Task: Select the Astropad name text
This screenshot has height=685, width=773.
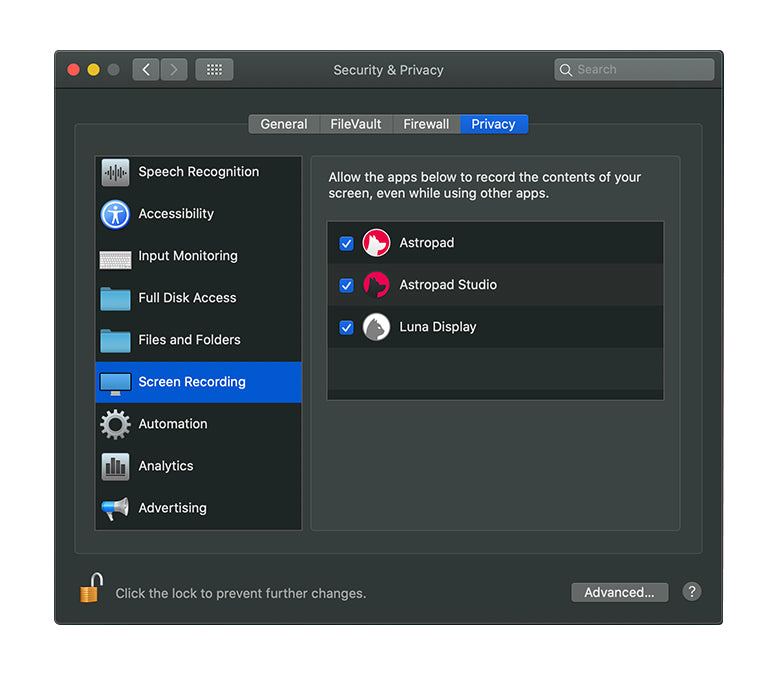Action: (426, 243)
